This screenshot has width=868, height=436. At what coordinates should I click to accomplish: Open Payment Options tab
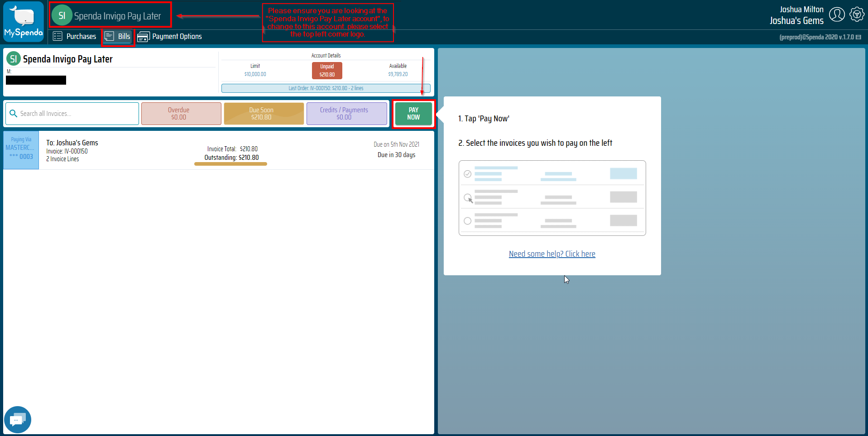[x=170, y=36]
